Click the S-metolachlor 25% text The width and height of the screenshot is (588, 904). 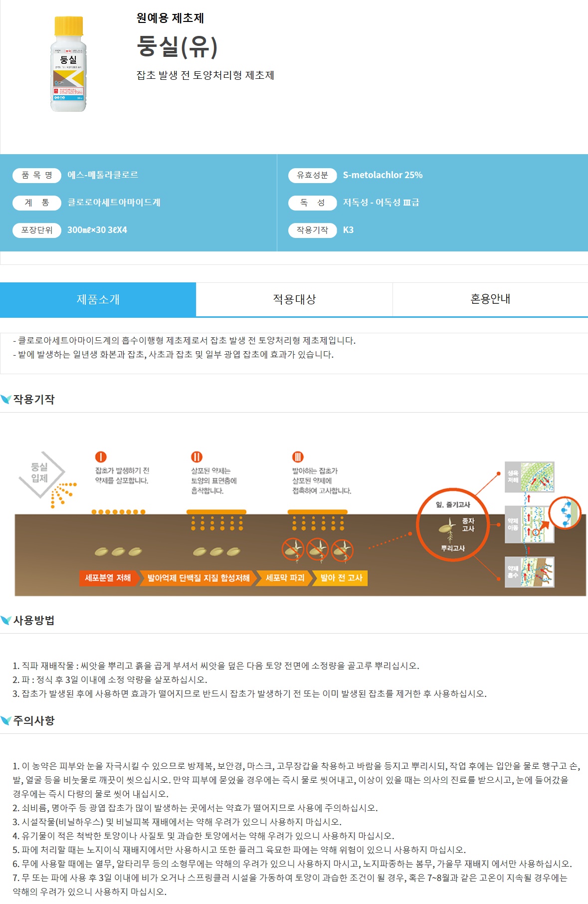point(383,175)
